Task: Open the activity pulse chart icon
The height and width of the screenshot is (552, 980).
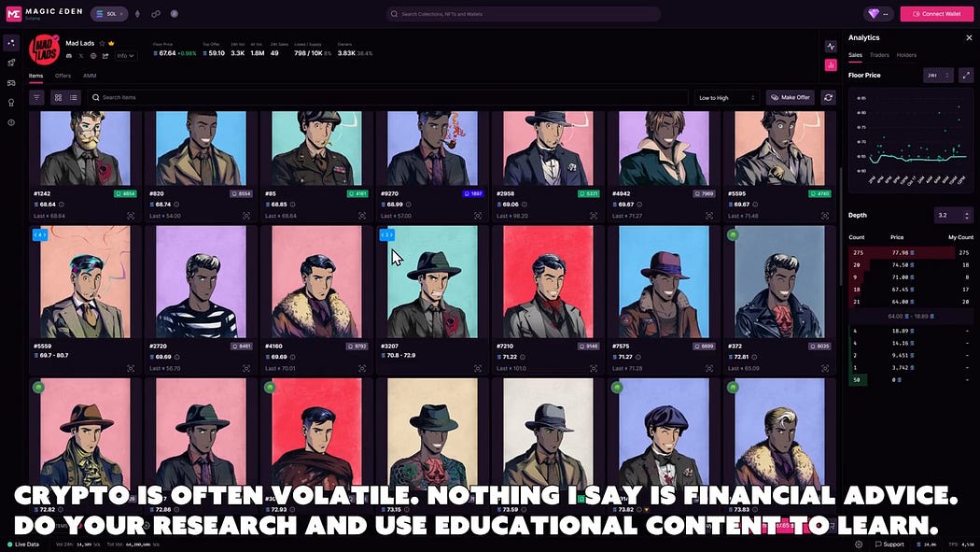Action: (x=831, y=47)
